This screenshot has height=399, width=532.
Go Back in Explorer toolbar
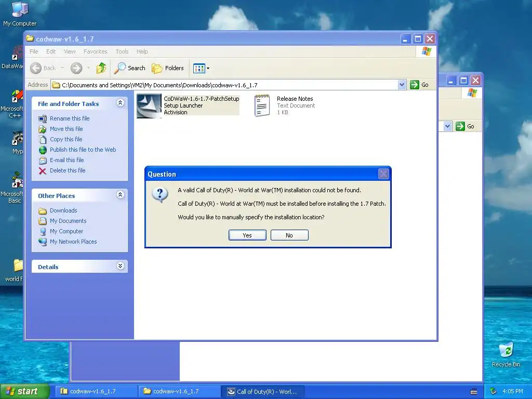coord(43,68)
